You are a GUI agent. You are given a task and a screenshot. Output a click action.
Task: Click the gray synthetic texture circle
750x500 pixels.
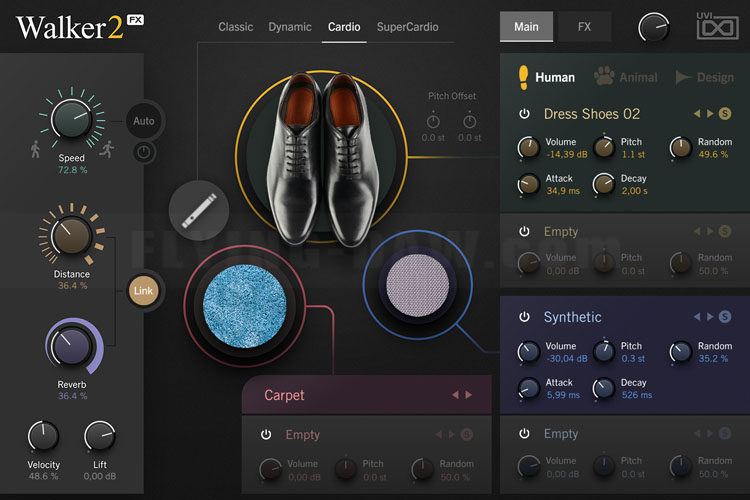point(418,285)
